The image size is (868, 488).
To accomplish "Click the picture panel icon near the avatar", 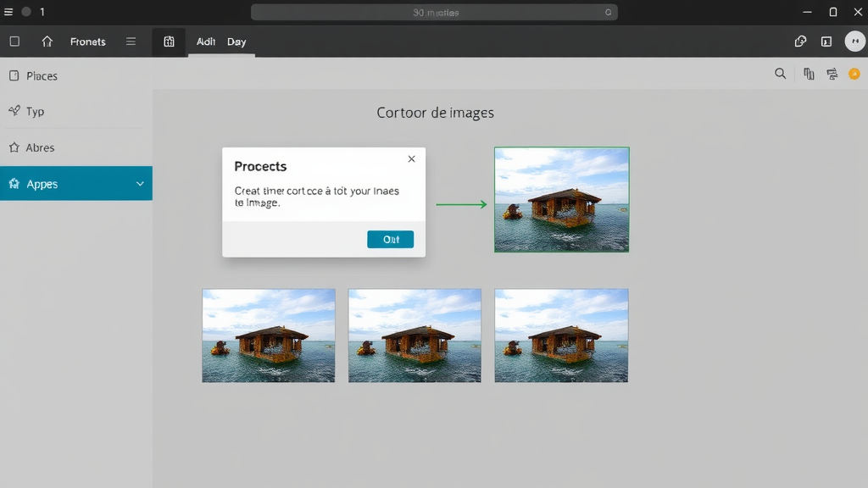I will pyautogui.click(x=826, y=41).
